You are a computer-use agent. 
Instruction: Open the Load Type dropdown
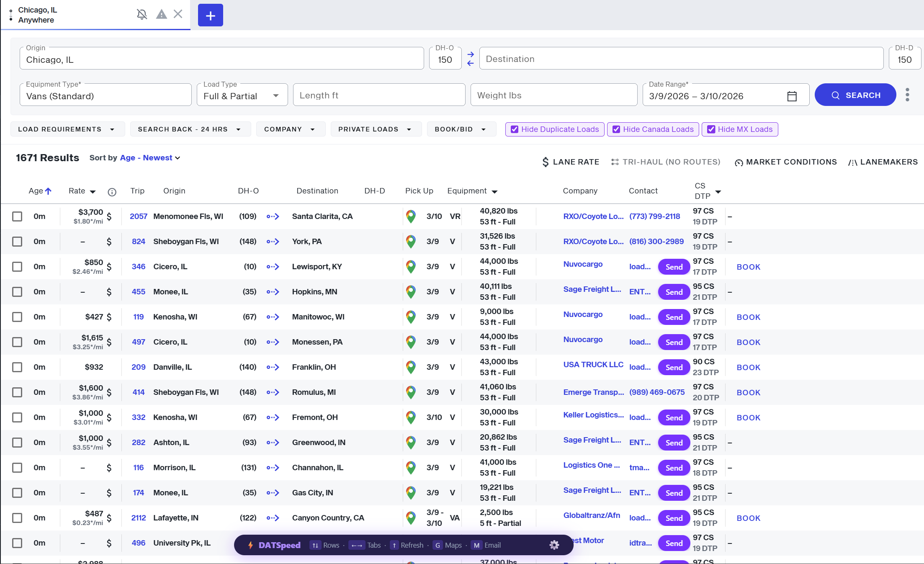[x=275, y=95]
